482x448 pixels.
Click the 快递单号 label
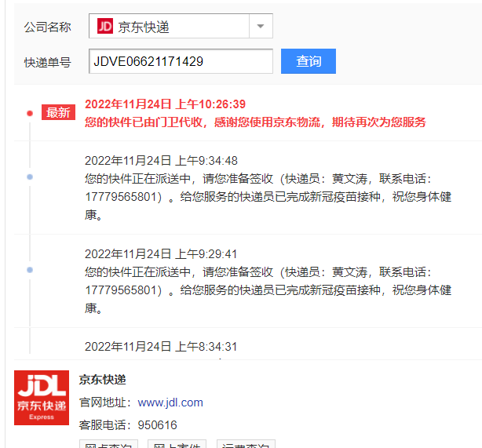(x=48, y=63)
